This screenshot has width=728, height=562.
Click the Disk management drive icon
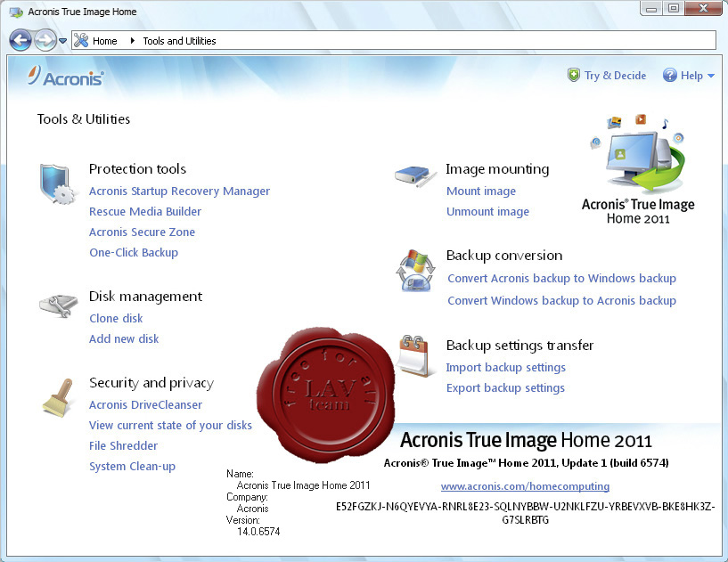click(58, 305)
